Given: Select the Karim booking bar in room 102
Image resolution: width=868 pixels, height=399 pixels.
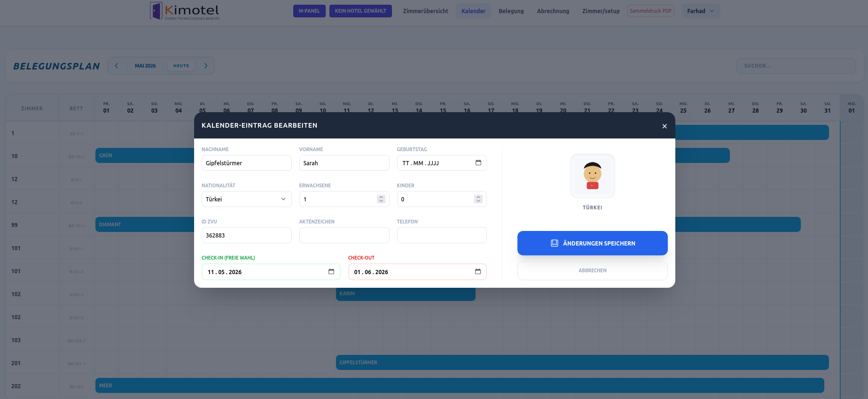Looking at the screenshot, I should click(406, 293).
